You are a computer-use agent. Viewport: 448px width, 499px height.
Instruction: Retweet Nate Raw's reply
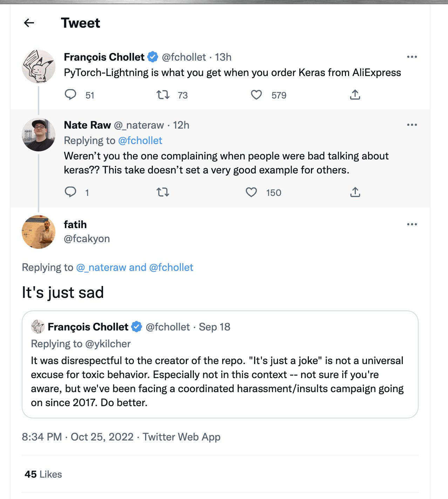pos(163,192)
